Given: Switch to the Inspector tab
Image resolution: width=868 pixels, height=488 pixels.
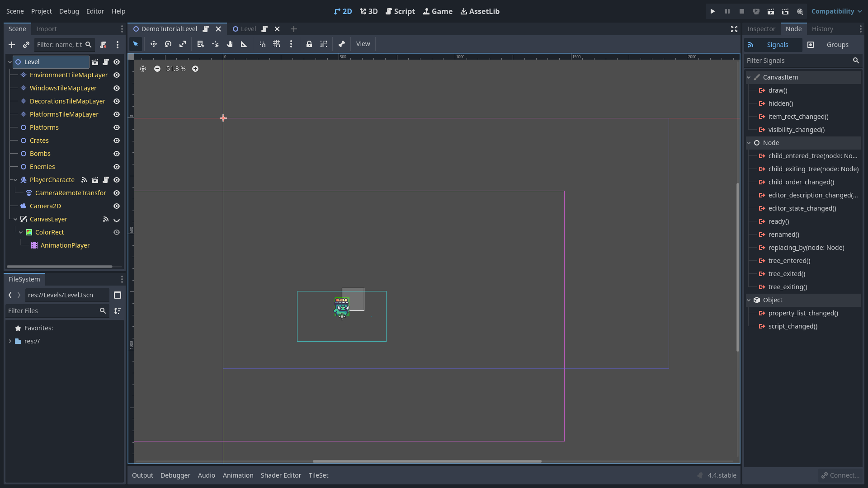Looking at the screenshot, I should [x=761, y=29].
